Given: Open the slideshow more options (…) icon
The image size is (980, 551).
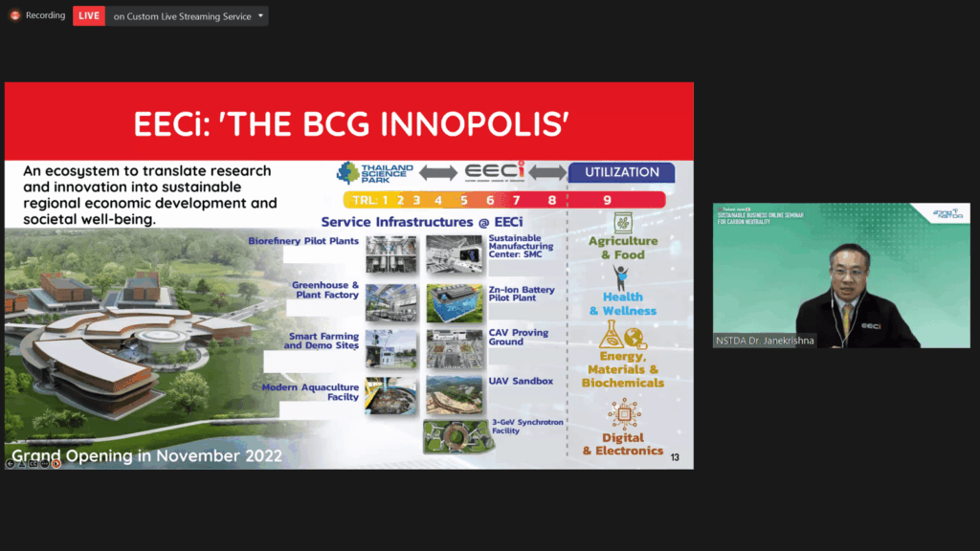Looking at the screenshot, I should click(x=44, y=464).
